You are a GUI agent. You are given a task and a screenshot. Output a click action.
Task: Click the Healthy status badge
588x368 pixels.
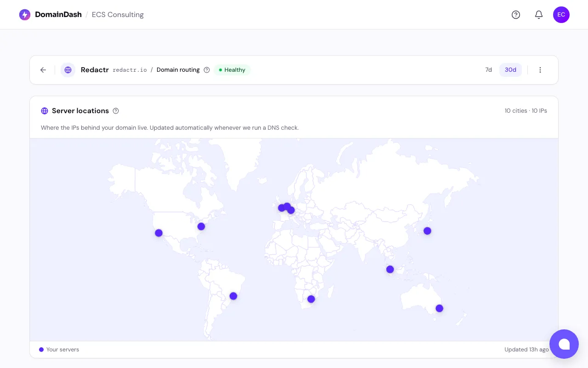pos(232,70)
